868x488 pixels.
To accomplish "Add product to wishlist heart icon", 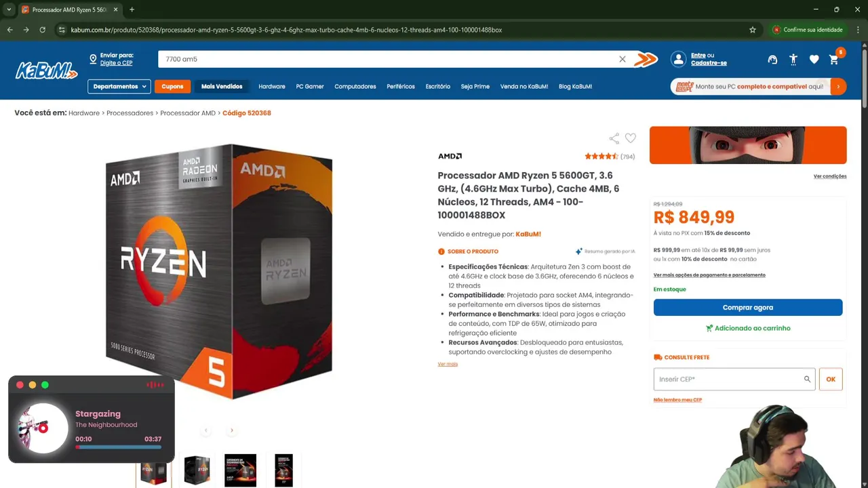I will pos(631,138).
